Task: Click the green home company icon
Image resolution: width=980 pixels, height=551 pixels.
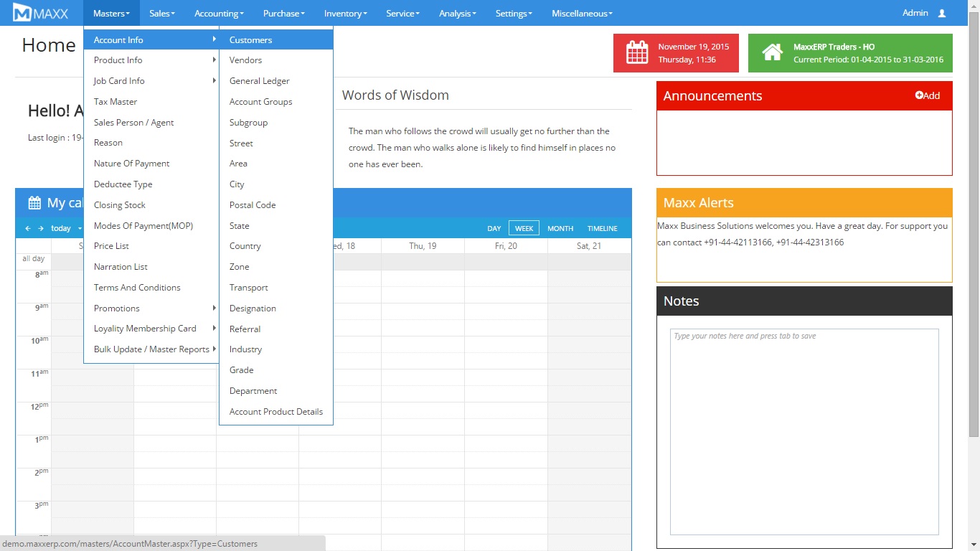Action: click(x=772, y=53)
